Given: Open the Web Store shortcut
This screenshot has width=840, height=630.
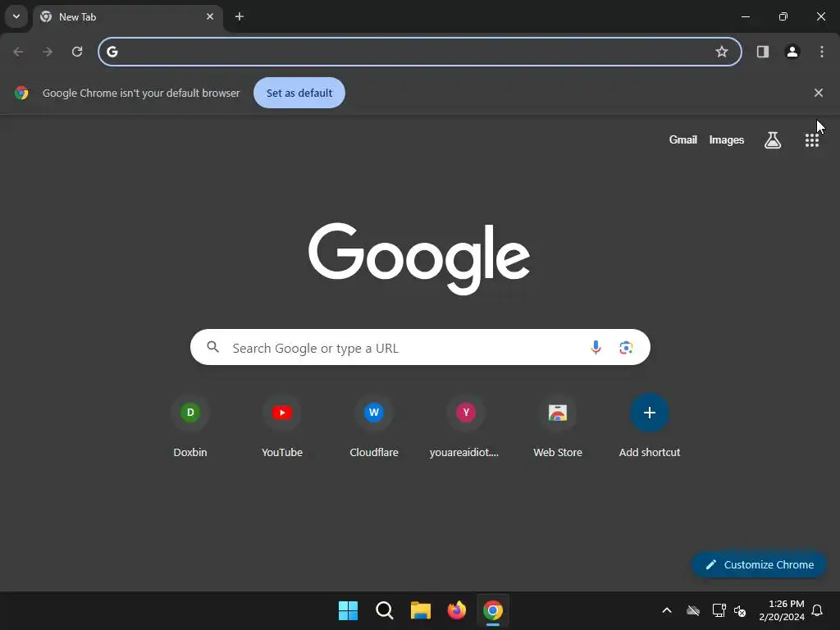Looking at the screenshot, I should point(558,427).
